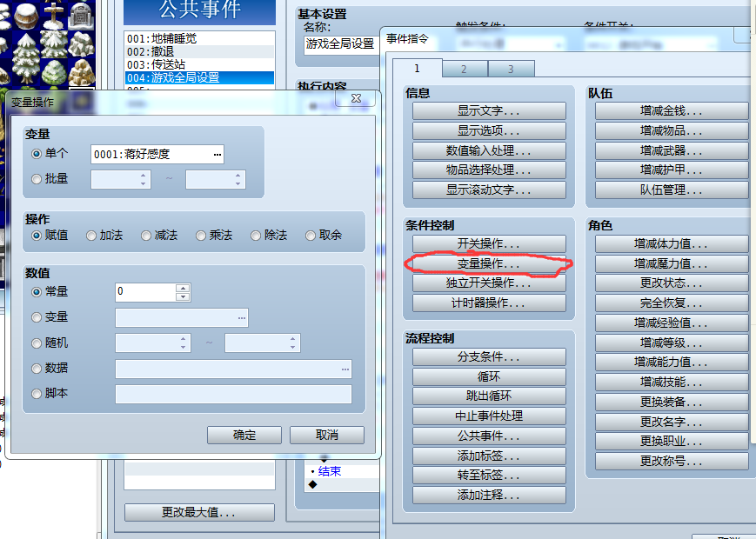The image size is (756, 539).
Task: Click the 增减武器... button
Action: (672, 150)
